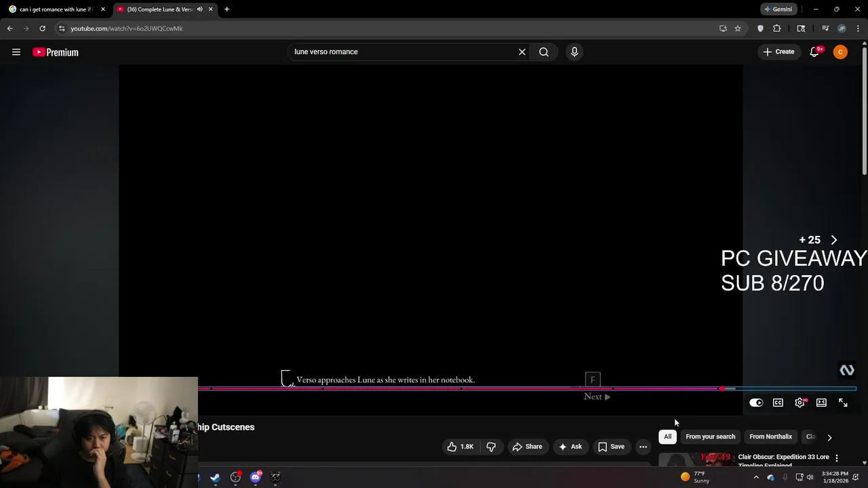The height and width of the screenshot is (488, 868).
Task: Enter full screen in the player
Action: click(x=843, y=403)
